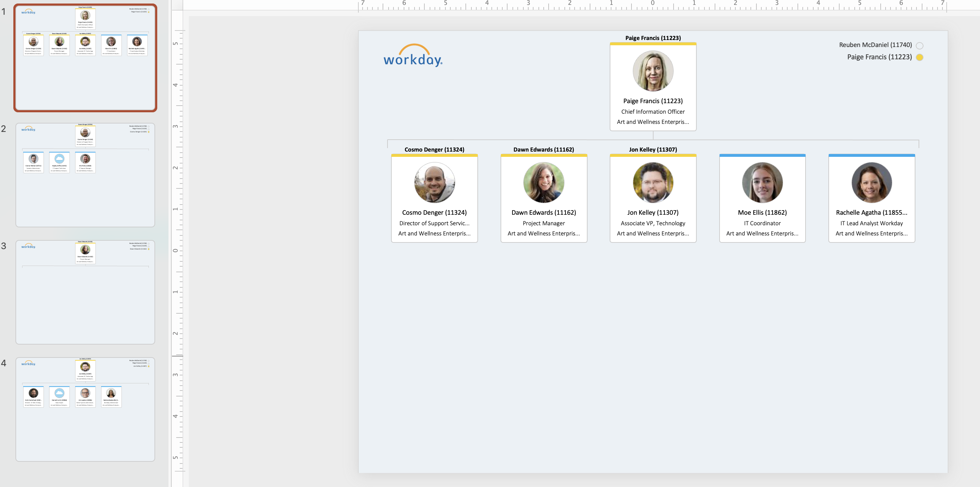Viewport: 980px width, 487px height.
Task: Click the Dawn Edwards (11162) header above her card
Action: tap(543, 149)
